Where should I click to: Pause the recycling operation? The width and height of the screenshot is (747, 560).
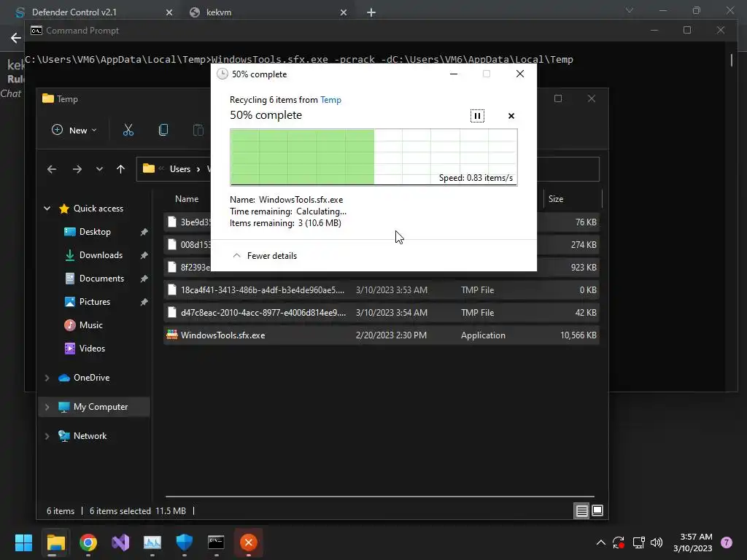point(477,116)
